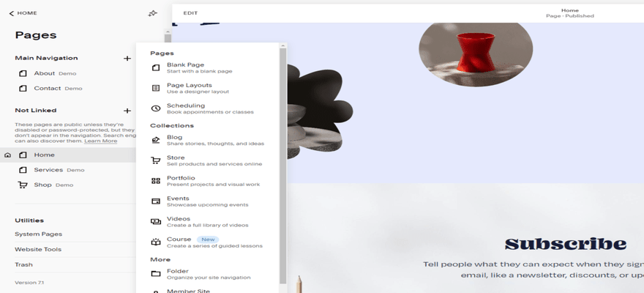Open the Learn More link
This screenshot has width=644, height=293.
tap(100, 141)
